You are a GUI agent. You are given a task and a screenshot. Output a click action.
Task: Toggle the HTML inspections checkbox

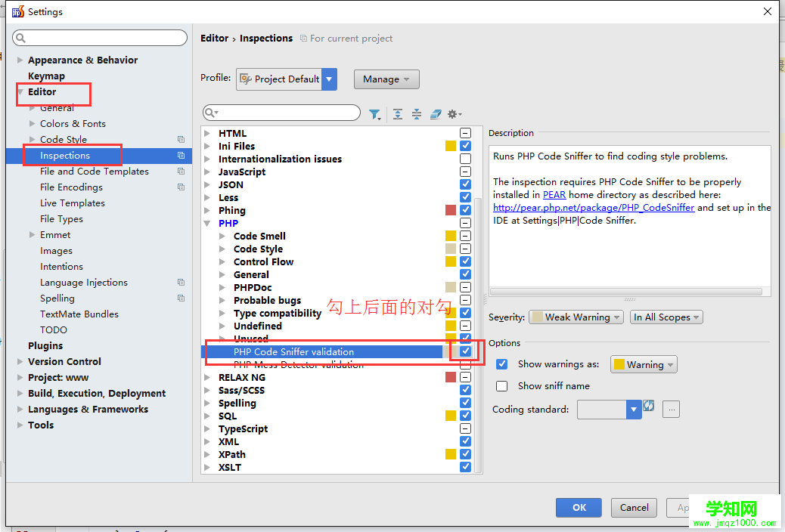click(x=466, y=133)
